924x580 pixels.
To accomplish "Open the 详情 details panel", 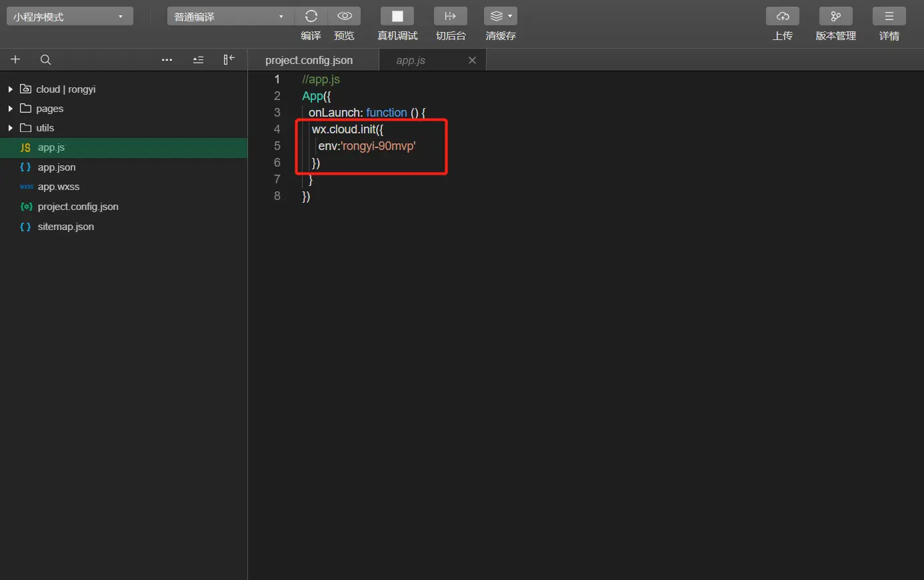I will coord(889,16).
